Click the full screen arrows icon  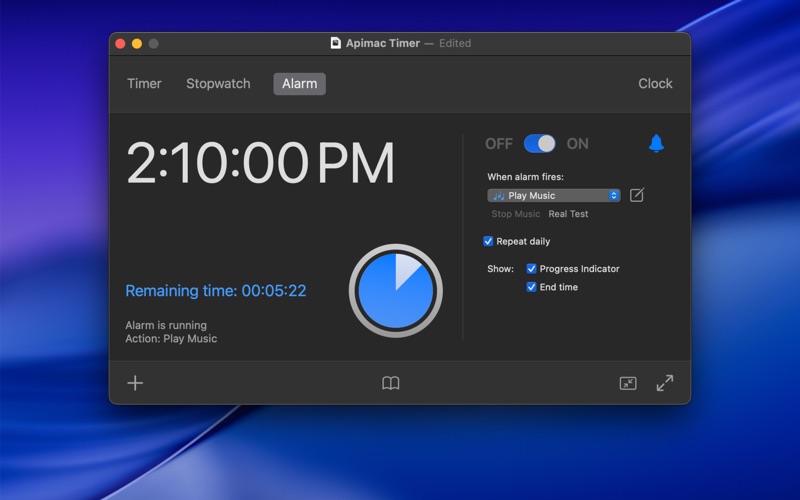point(665,383)
